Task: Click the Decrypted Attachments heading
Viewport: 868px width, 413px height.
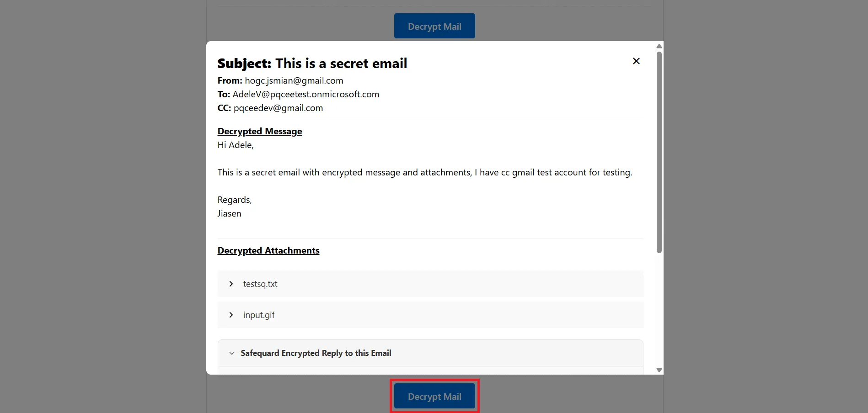Action: pos(268,251)
